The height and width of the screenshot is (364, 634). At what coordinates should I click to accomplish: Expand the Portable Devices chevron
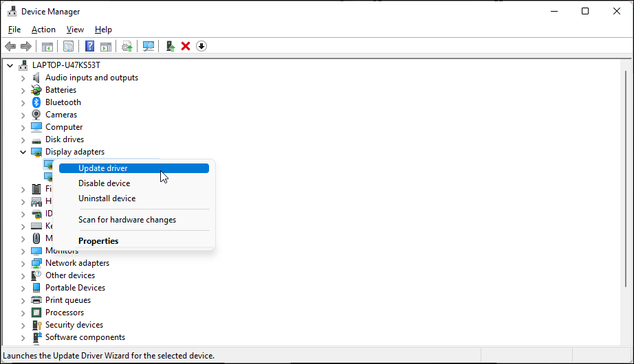pyautogui.click(x=23, y=288)
